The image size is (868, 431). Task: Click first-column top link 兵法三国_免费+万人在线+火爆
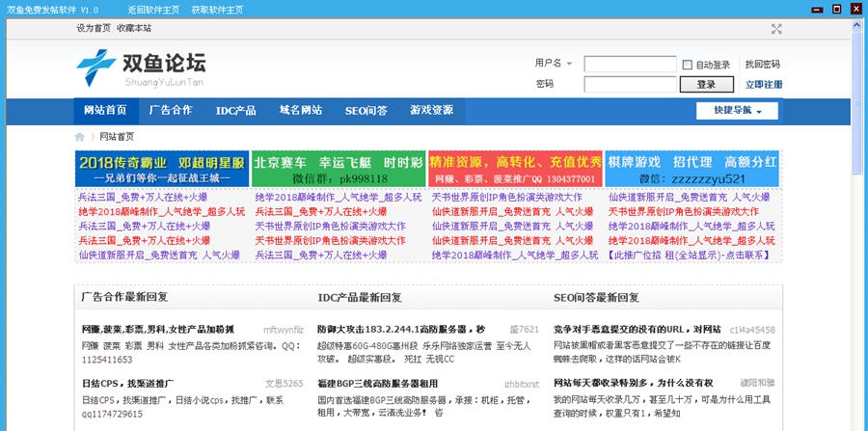(x=144, y=197)
